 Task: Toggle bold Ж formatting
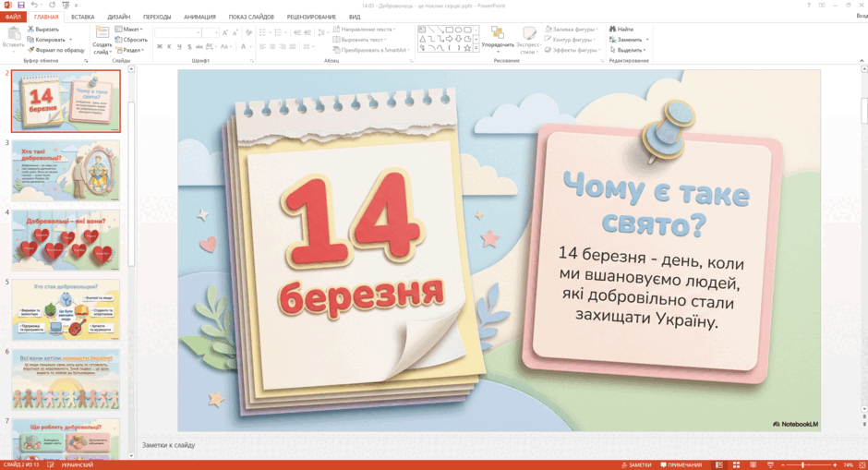point(160,46)
